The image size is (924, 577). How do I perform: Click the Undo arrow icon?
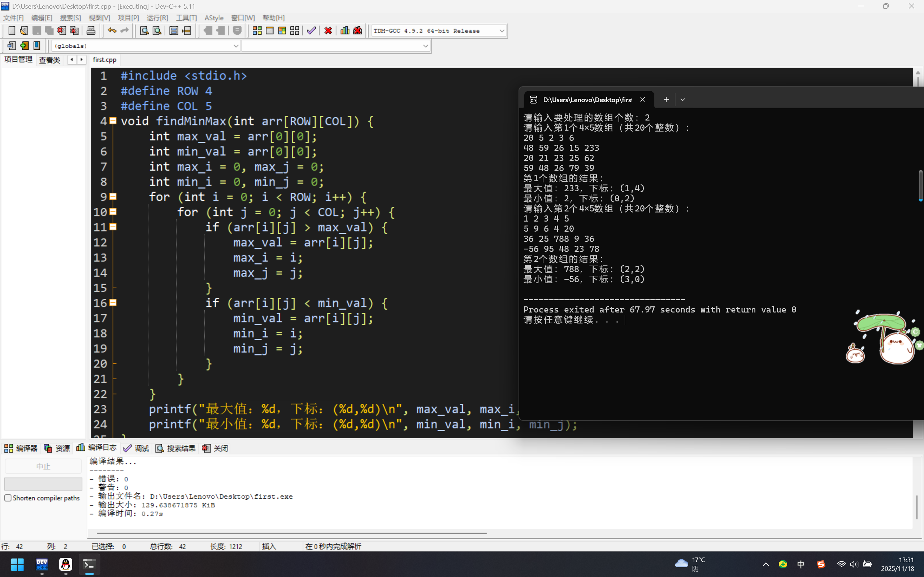pyautogui.click(x=112, y=31)
